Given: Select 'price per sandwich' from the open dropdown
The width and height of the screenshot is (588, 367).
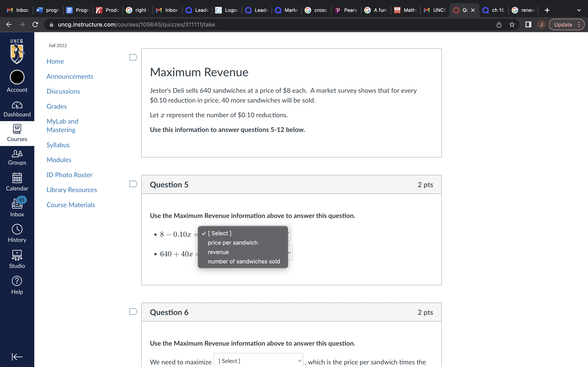Looking at the screenshot, I should click(233, 242).
